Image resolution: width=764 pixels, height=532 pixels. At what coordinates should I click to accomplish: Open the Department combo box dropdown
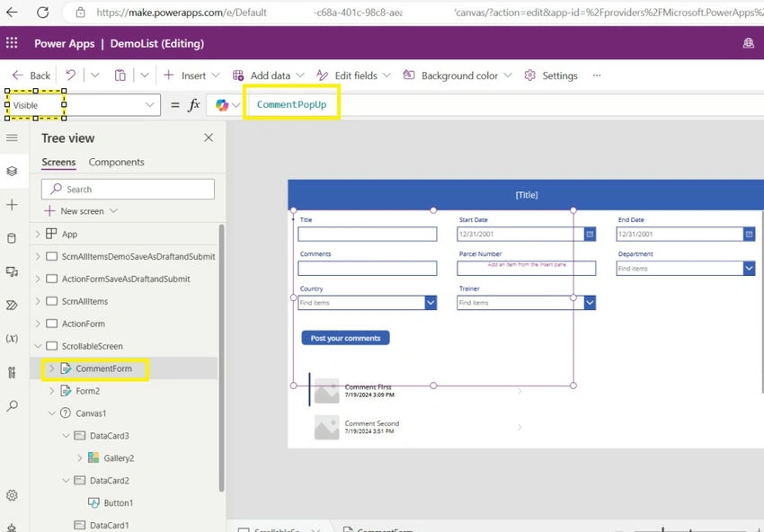click(749, 268)
